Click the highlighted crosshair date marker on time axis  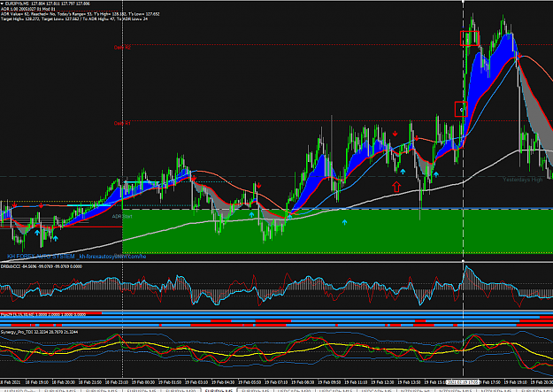point(463,382)
